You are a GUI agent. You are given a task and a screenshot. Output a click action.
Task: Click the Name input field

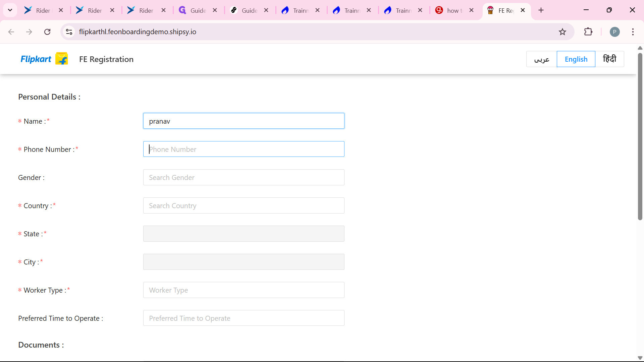[244, 121]
